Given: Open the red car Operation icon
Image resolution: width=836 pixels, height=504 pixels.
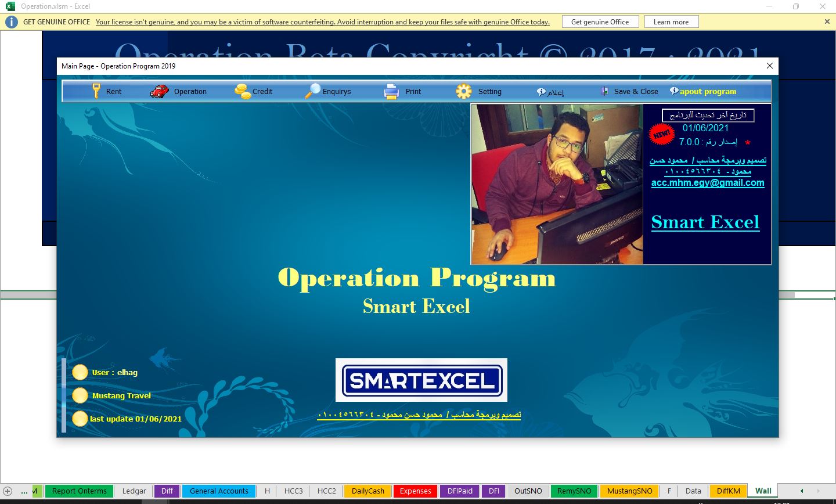Looking at the screenshot, I should [160, 91].
